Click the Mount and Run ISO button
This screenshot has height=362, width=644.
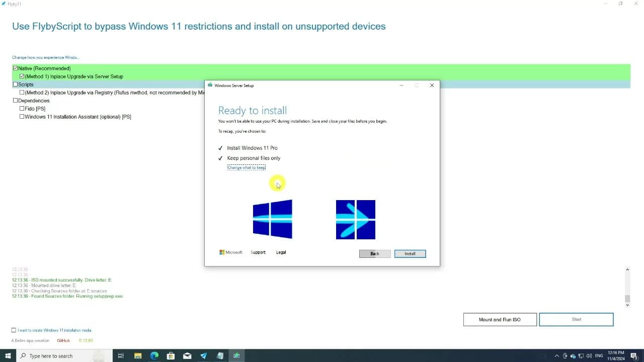tap(499, 319)
